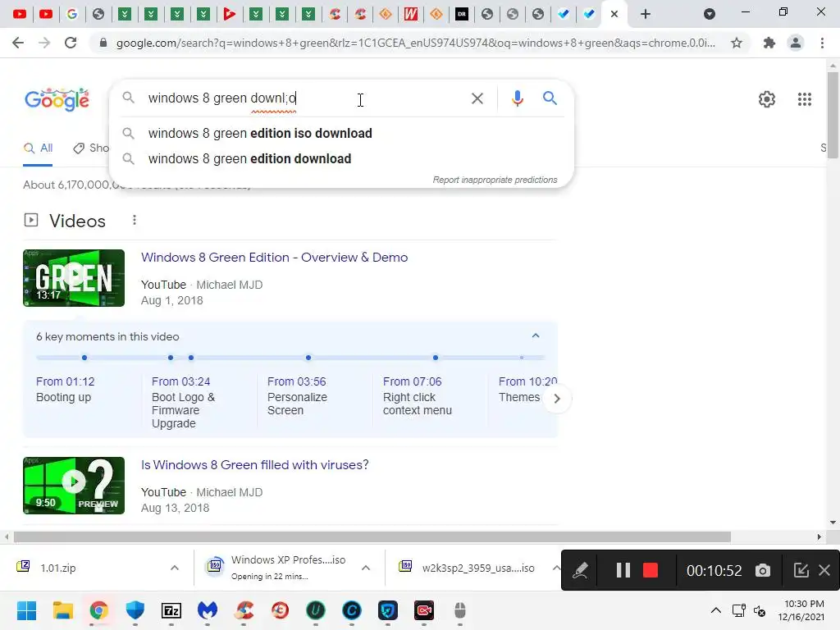Open recorder annotation pen tool

click(x=580, y=571)
